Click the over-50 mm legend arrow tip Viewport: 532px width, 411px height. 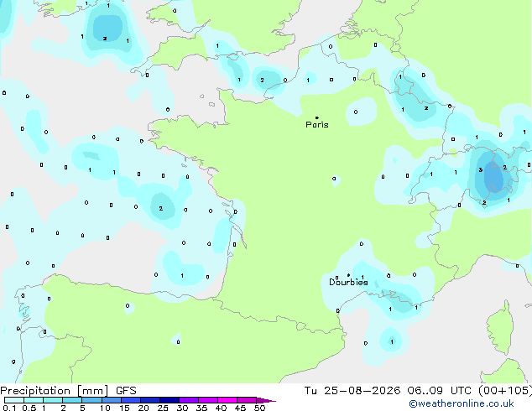point(266,400)
